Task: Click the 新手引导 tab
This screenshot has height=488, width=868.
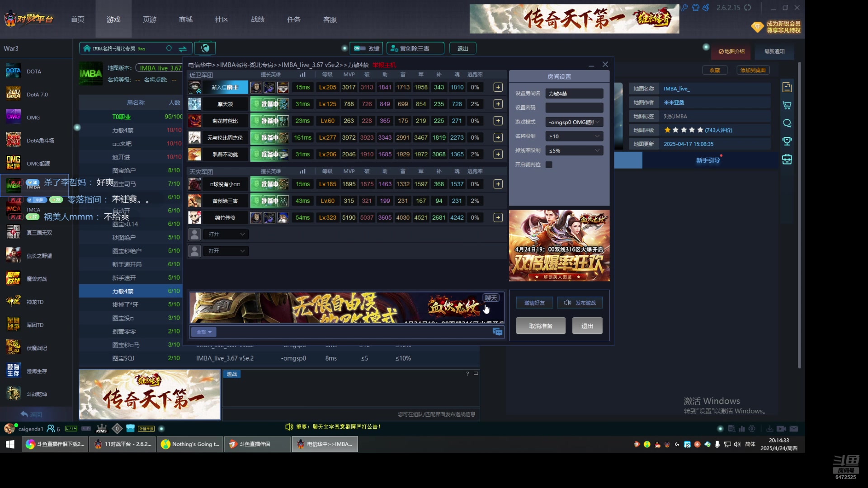Action: tap(708, 160)
